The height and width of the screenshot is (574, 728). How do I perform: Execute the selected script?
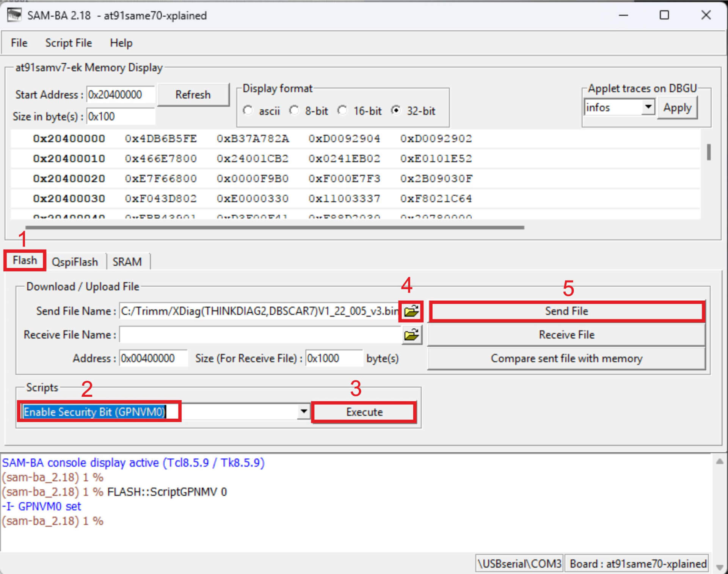click(x=364, y=412)
